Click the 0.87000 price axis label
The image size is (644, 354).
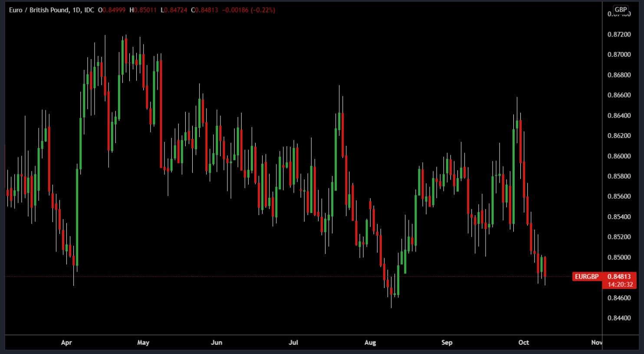pyautogui.click(x=619, y=55)
